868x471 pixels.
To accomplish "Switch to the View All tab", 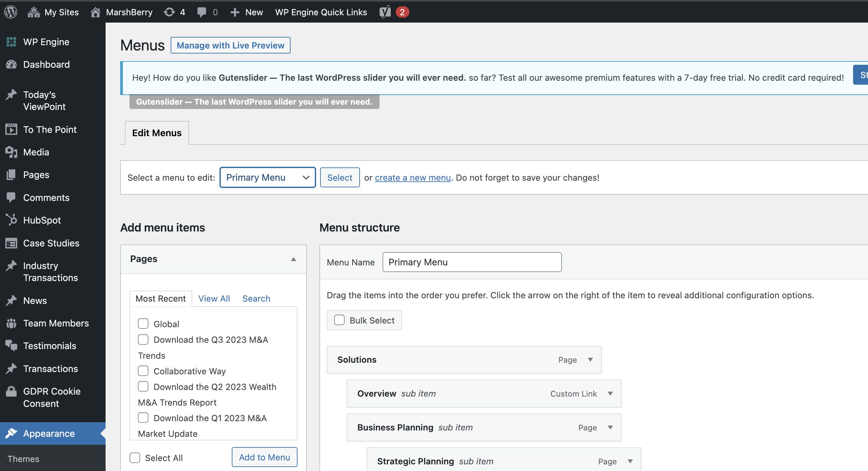I will (x=214, y=299).
